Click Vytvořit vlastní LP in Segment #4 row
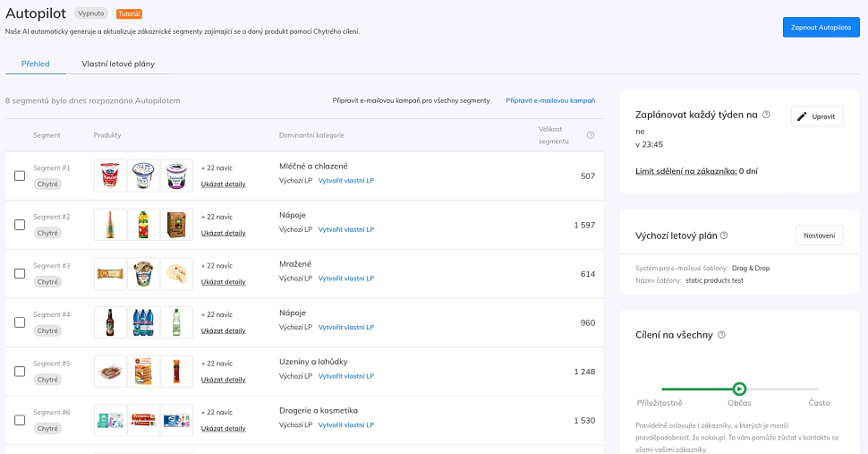Viewport: 868px width, 454px height. click(346, 327)
